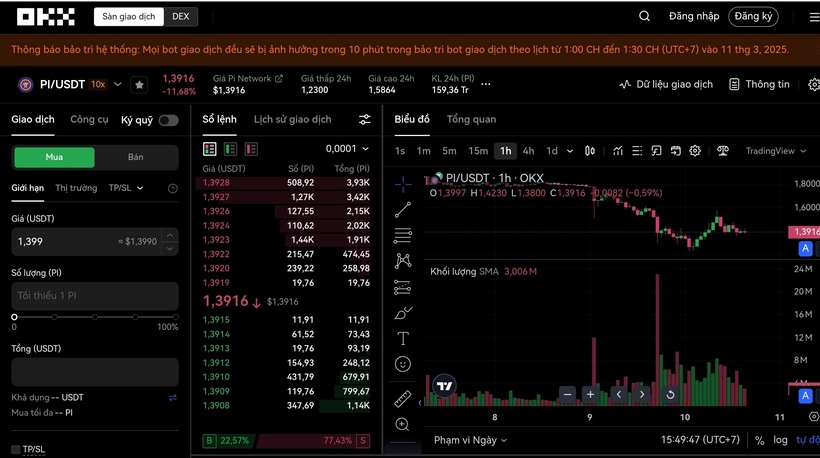The image size is (820, 458).
Task: Click the Đăng ký sign-up button
Action: [x=753, y=16]
